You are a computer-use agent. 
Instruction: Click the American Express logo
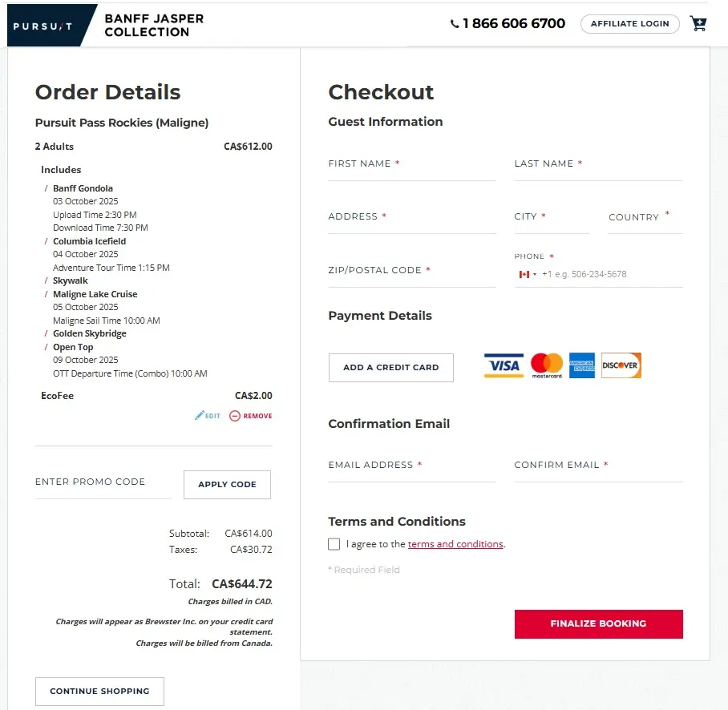click(582, 365)
